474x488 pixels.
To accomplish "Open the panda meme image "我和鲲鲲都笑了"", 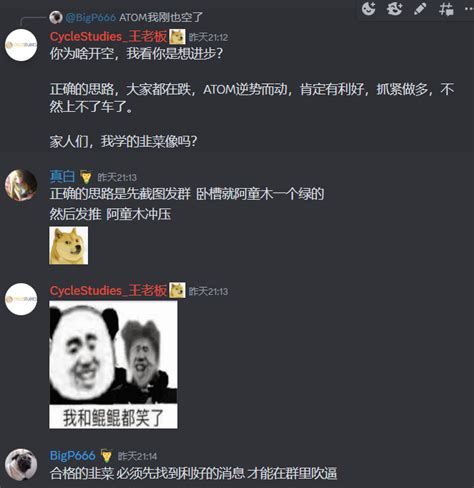I will pyautogui.click(x=113, y=365).
